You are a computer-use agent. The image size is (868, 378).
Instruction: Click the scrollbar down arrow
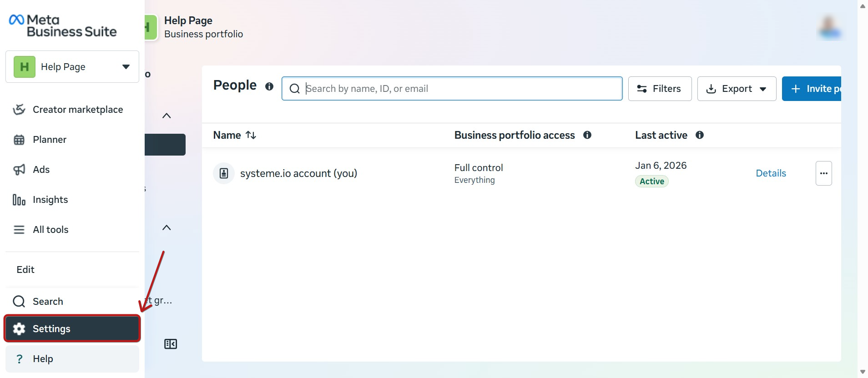pyautogui.click(x=863, y=372)
